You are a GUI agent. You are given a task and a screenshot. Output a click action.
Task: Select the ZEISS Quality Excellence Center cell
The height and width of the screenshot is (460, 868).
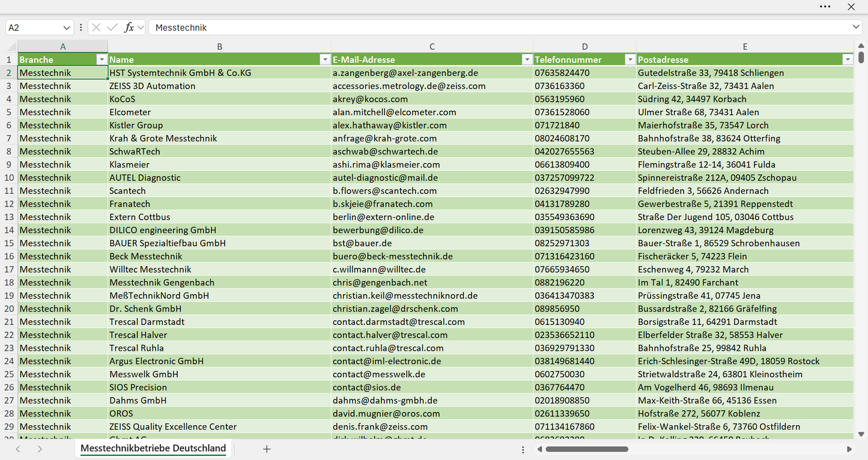220,427
